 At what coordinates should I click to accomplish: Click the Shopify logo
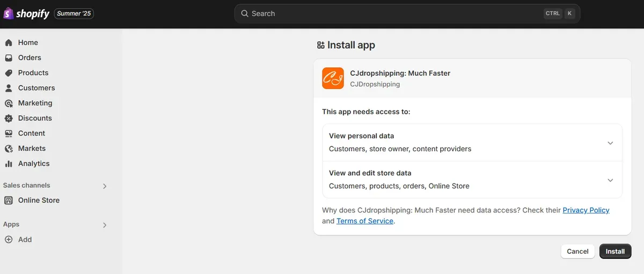pos(27,13)
